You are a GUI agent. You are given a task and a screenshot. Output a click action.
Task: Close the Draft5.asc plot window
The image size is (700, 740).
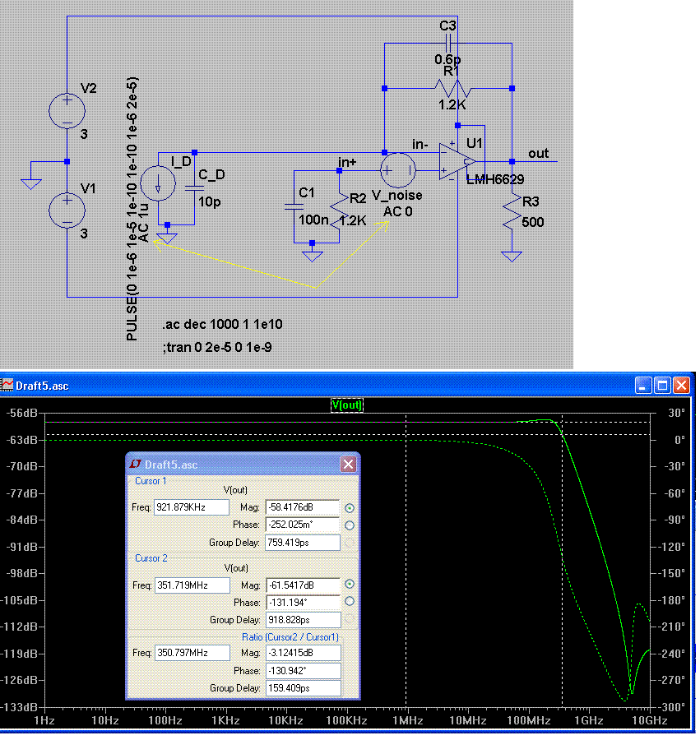(682, 386)
